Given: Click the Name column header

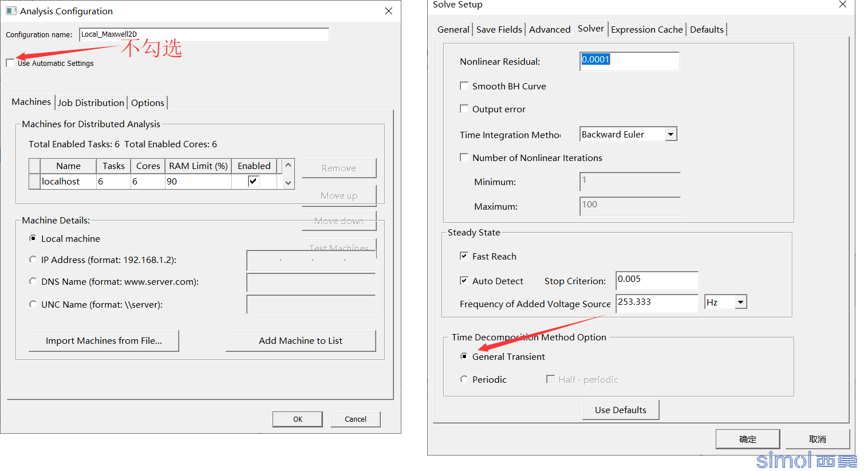Looking at the screenshot, I should (x=68, y=166).
